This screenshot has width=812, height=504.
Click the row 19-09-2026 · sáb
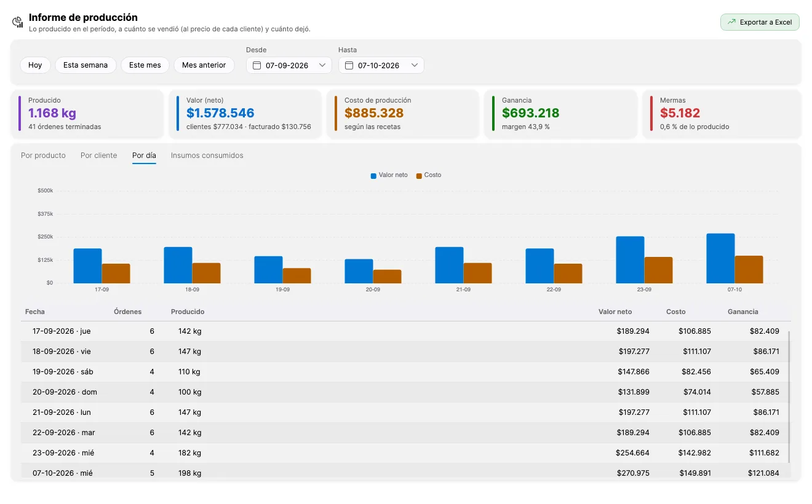[x=405, y=372]
